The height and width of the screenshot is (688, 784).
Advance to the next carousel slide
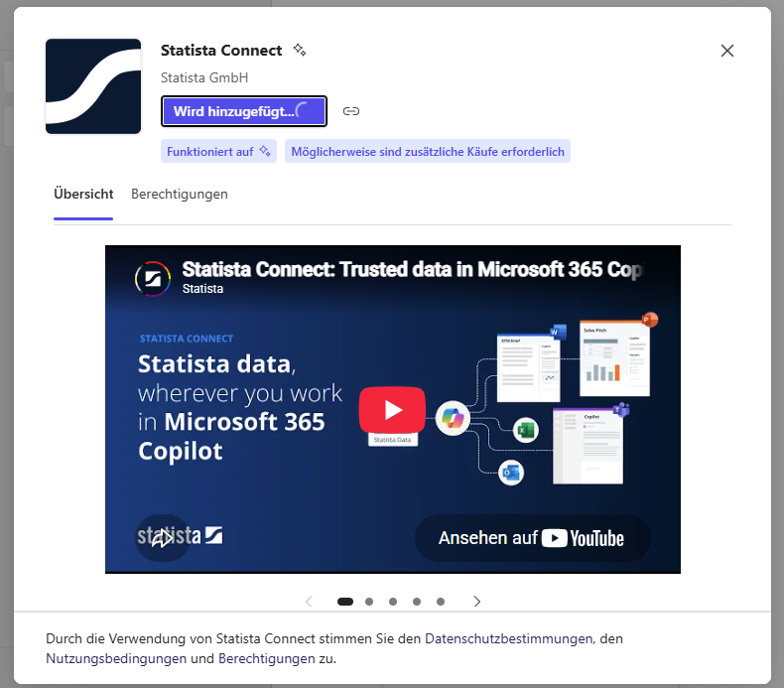coord(476,602)
